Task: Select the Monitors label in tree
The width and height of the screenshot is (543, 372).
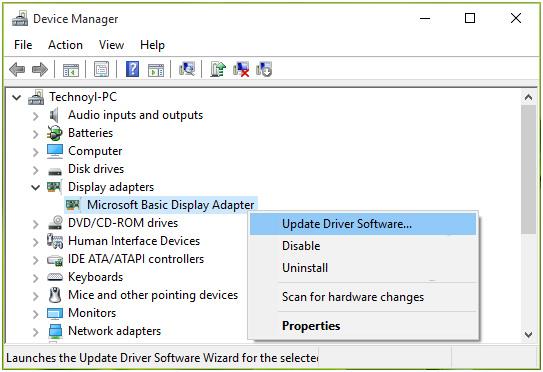Action: click(x=92, y=313)
